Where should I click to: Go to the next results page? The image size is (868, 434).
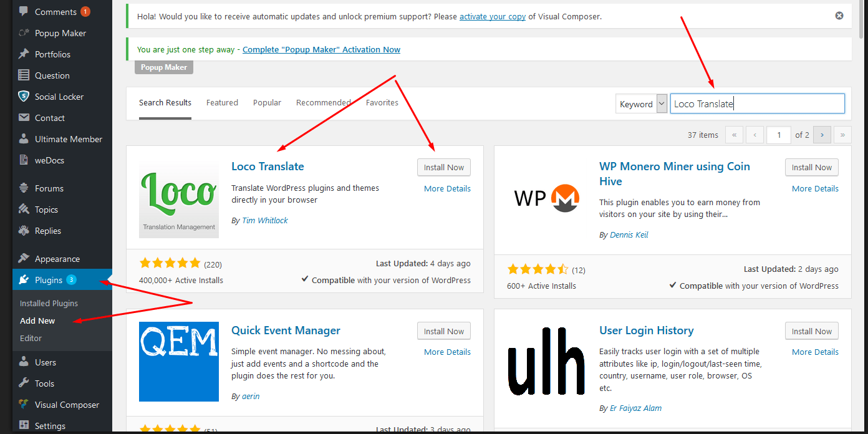point(822,135)
